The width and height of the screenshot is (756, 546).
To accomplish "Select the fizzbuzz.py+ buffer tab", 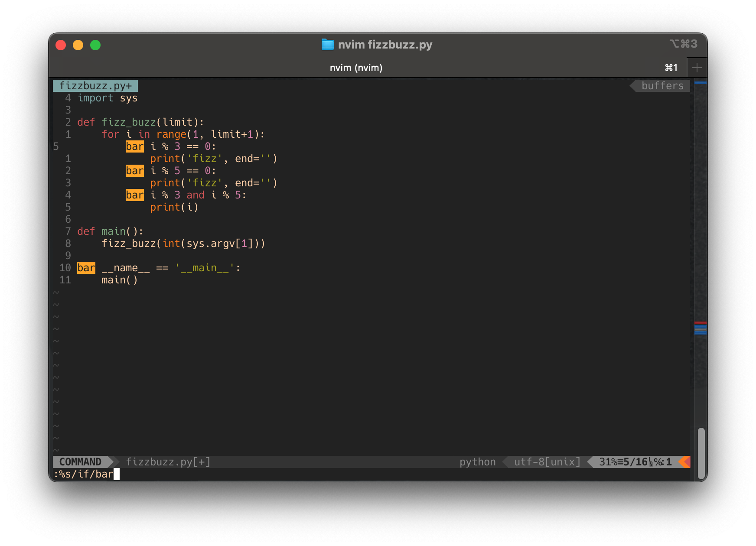I will tap(95, 85).
